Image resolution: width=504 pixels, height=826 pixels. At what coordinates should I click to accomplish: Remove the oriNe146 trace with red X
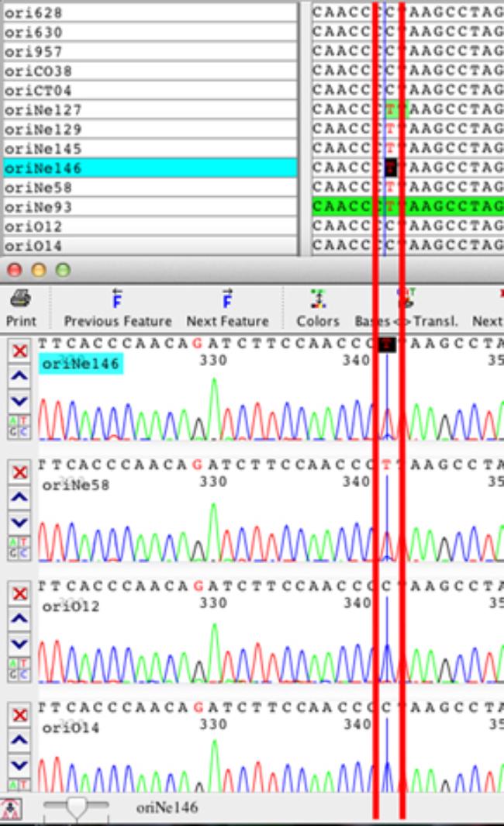[x=19, y=351]
